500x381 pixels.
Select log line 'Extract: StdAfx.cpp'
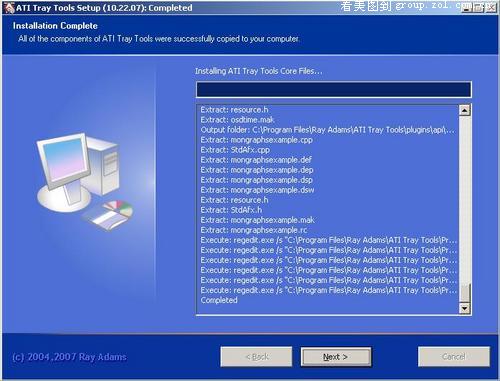235,150
